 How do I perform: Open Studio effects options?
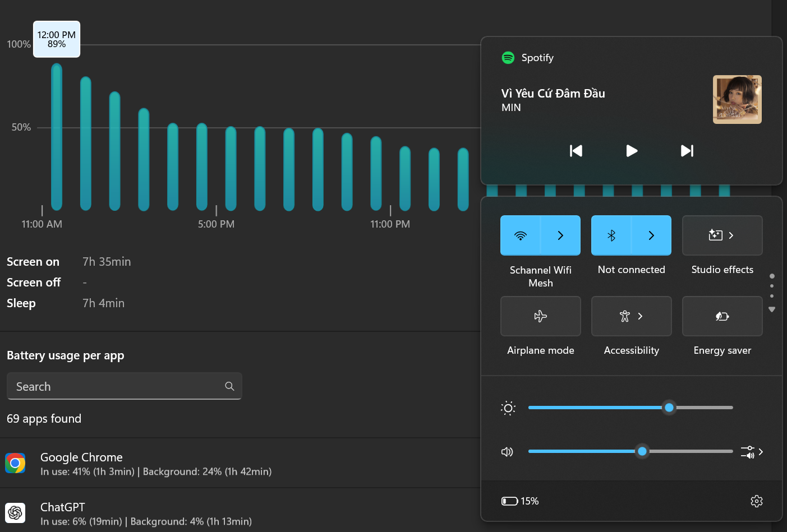point(722,235)
